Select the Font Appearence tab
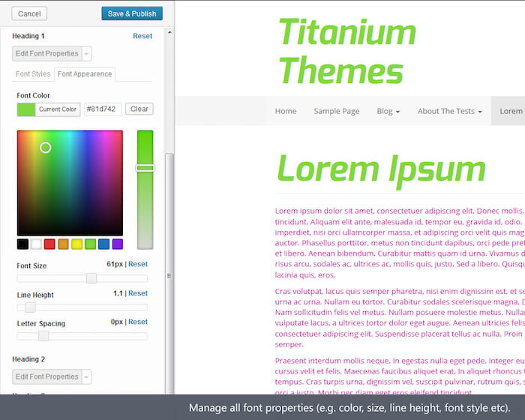 [85, 73]
